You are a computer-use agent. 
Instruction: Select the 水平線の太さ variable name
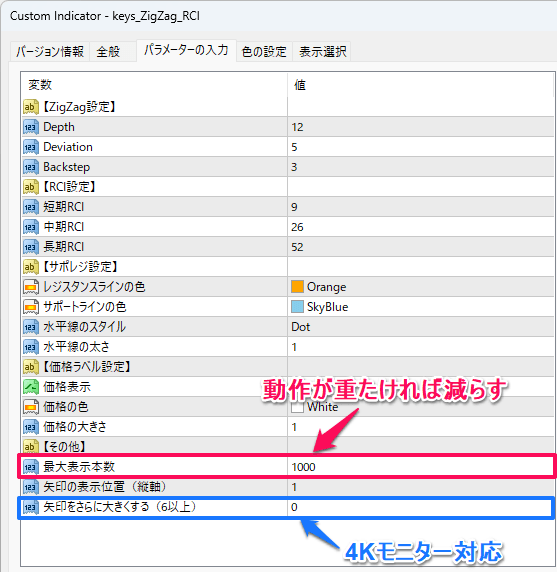(x=76, y=347)
